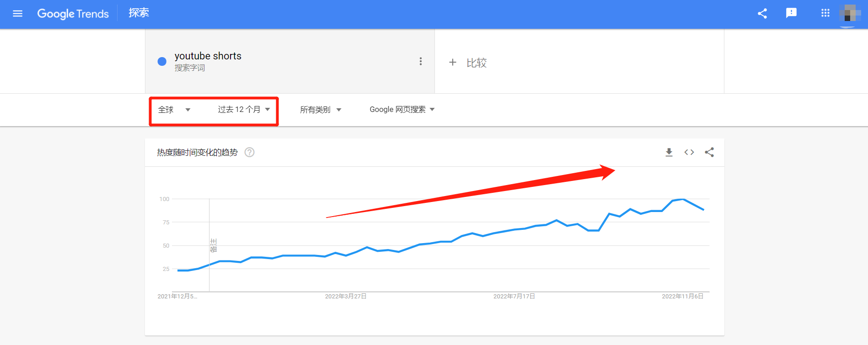The image size is (868, 345).
Task: Click the embed code icon
Action: pyautogui.click(x=689, y=152)
